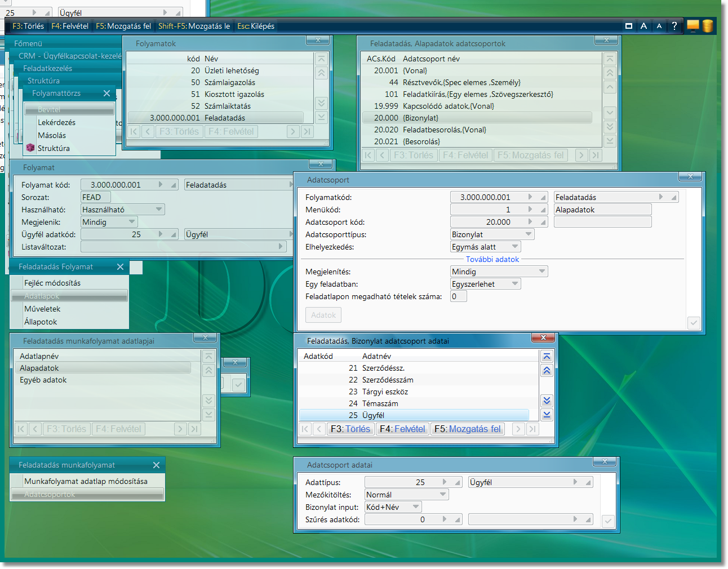Viewport: 728px width, 569px height.
Task: Click the orange monitor icon
Action: pos(693,25)
